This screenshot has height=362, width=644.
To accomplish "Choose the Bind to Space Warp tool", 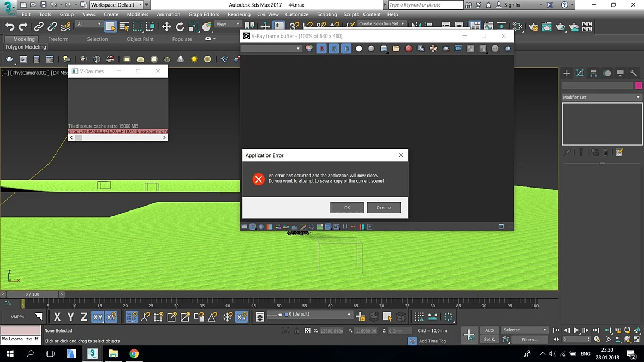I will [65, 27].
